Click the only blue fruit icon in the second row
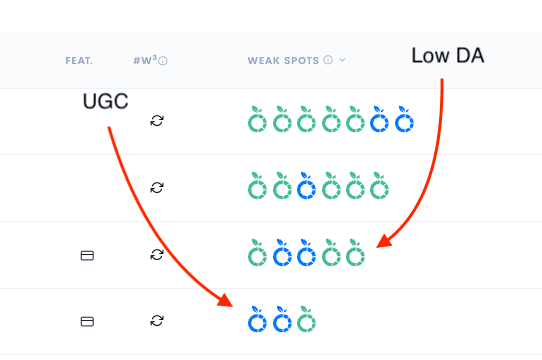 click(x=306, y=186)
